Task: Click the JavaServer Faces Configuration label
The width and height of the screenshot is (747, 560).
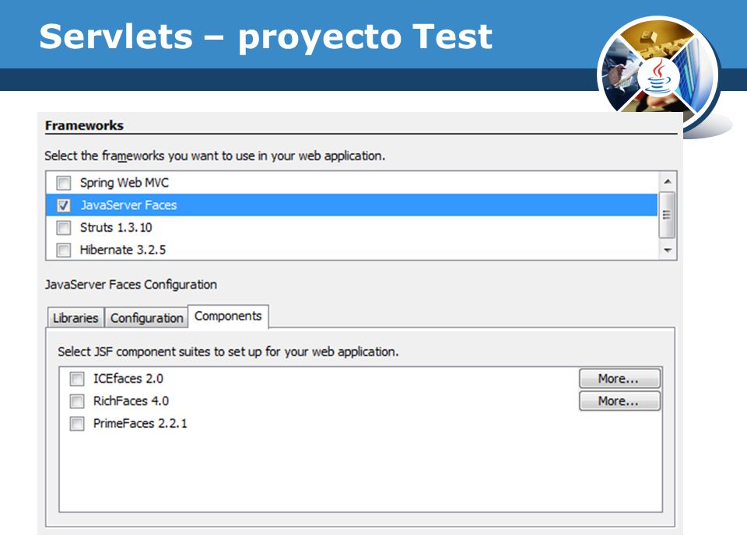Action: [x=131, y=285]
